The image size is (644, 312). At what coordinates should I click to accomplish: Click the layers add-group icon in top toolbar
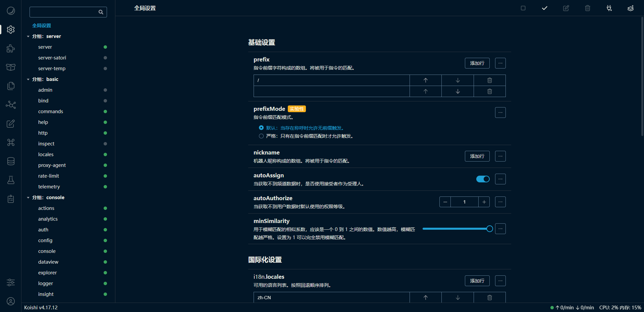tap(630, 8)
